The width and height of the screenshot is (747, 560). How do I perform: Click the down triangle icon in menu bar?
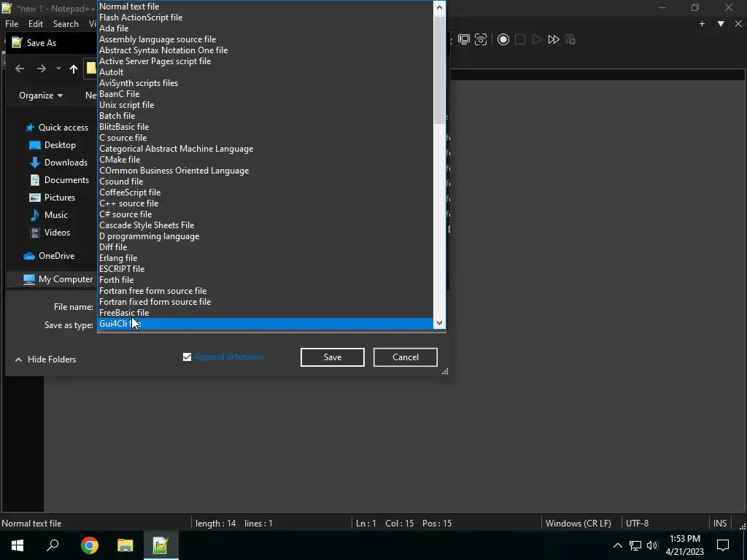[721, 24]
